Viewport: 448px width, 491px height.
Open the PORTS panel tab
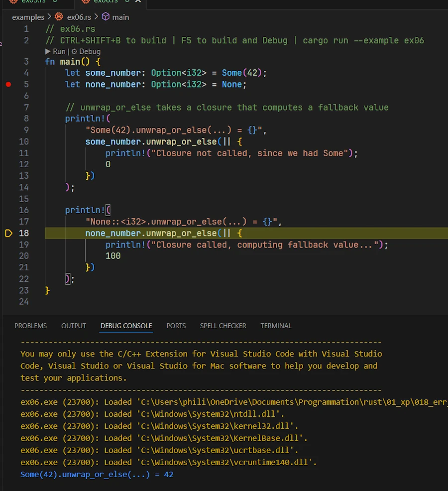pos(176,326)
